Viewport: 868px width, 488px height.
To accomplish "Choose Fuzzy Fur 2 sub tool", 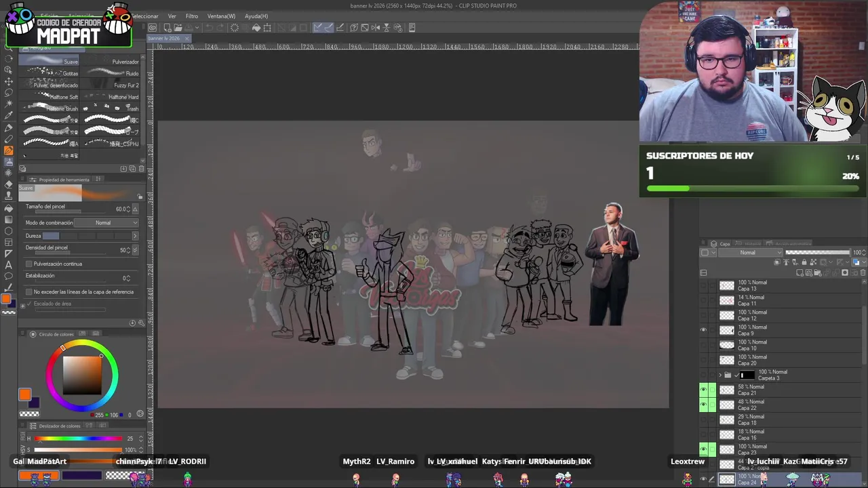I will pyautogui.click(x=110, y=85).
